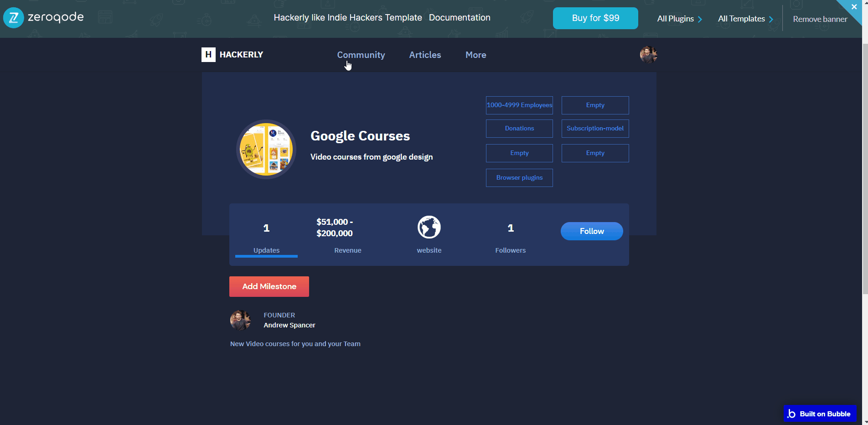Viewport: 868px width, 425px height.
Task: Click 'New Video courses for you and your Team'
Action: click(x=295, y=344)
